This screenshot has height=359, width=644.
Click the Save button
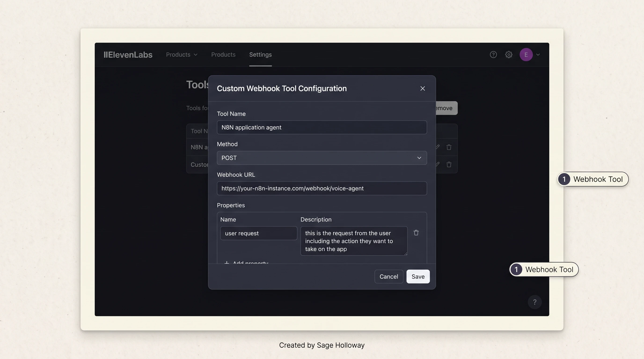click(x=418, y=276)
